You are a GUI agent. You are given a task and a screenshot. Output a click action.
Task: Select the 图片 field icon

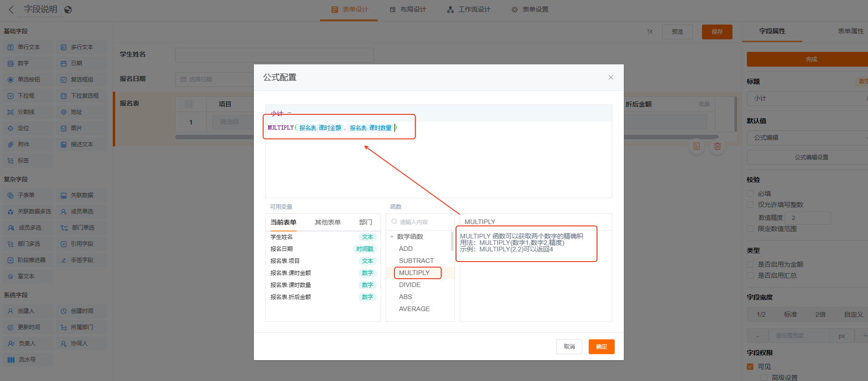(x=64, y=128)
